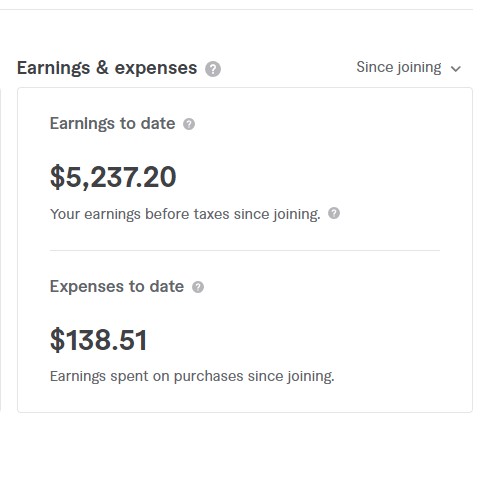The image size is (496, 477).
Task: Expand chevron arrow beside Since joining
Action: tap(455, 69)
